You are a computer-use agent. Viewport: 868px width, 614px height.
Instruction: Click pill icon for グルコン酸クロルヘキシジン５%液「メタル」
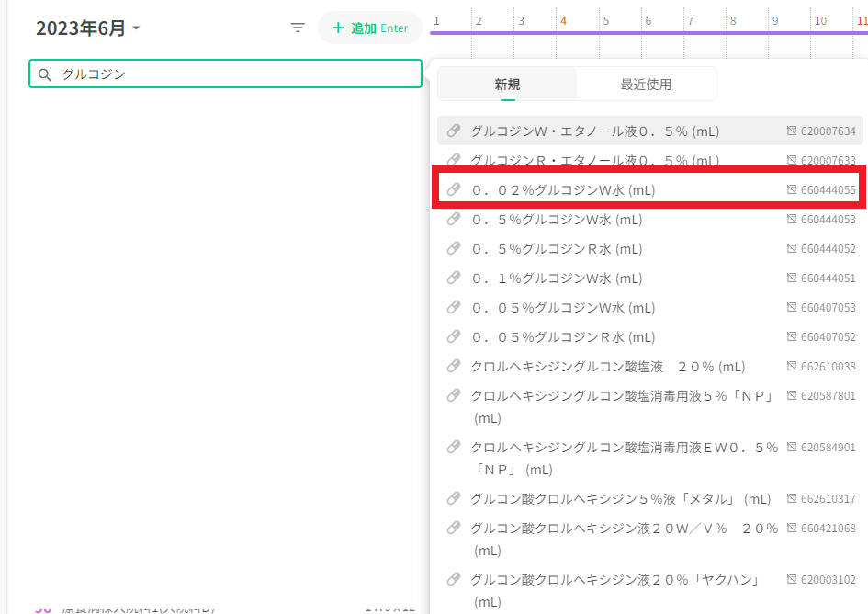(454, 499)
